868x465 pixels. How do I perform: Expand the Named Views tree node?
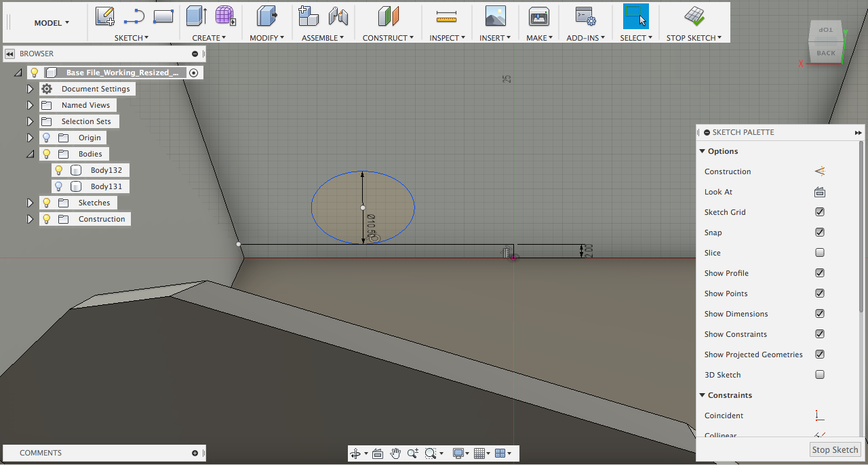pyautogui.click(x=30, y=105)
